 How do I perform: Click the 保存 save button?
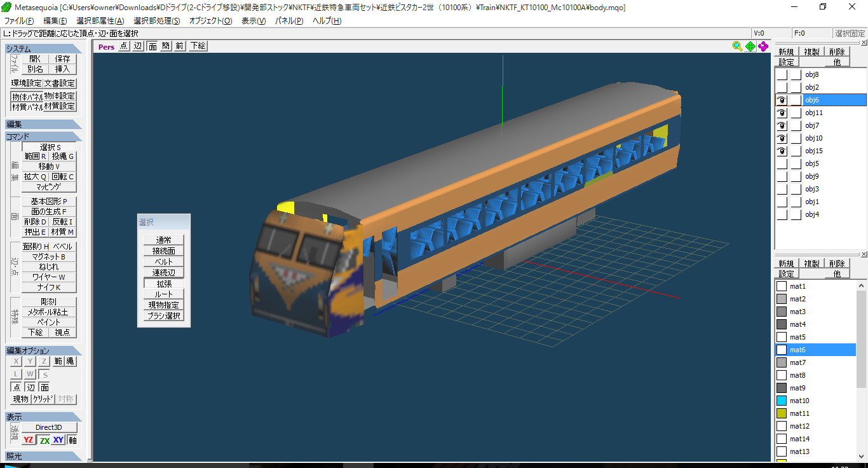tap(62, 59)
